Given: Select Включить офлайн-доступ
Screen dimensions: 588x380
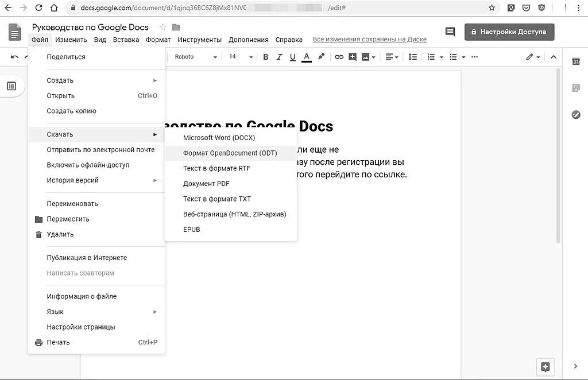Looking at the screenshot, I should 96,165.
